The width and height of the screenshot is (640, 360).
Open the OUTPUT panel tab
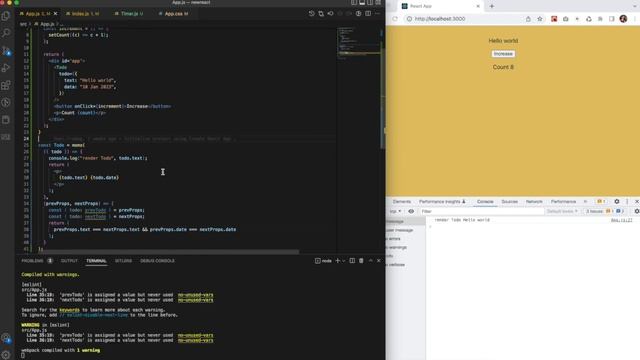pos(69,260)
